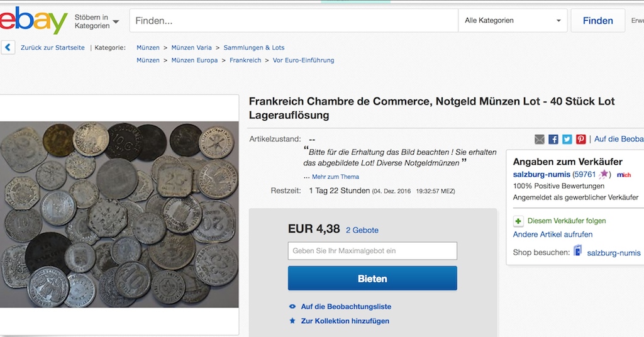Visit the 'salzburg-numis' shop link

pyautogui.click(x=614, y=253)
